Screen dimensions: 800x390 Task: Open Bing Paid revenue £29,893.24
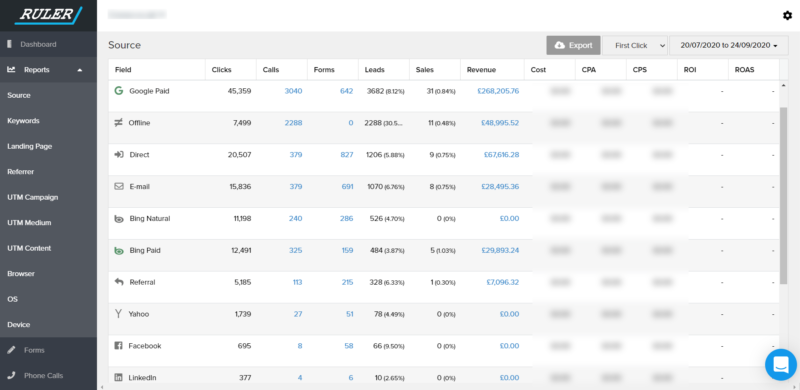click(501, 251)
